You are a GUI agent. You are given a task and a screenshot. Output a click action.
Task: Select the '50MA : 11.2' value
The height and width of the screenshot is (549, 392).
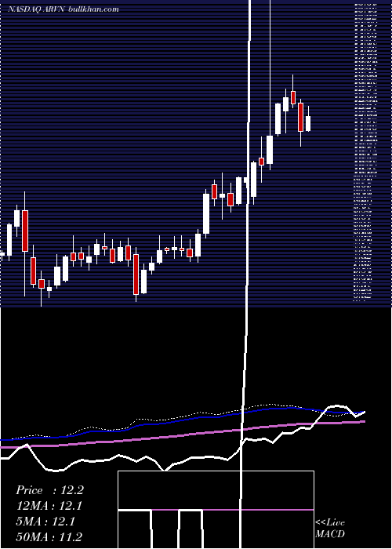pos(49,536)
